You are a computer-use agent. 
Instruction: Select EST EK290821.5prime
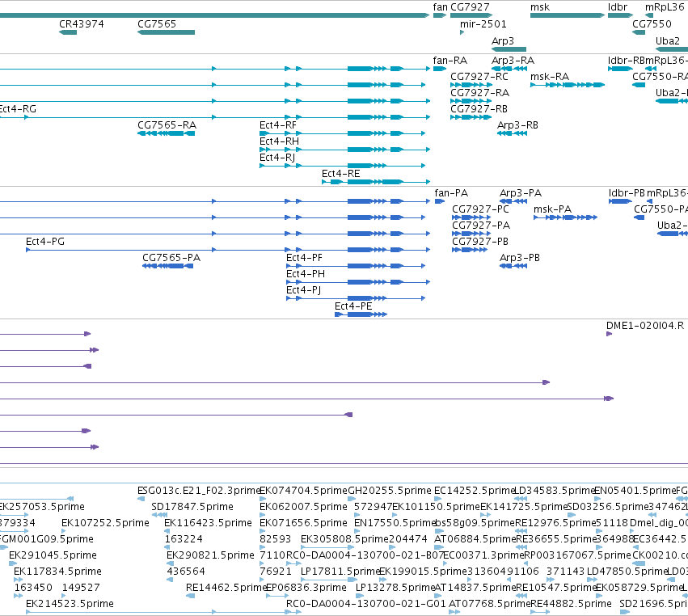tap(210, 555)
